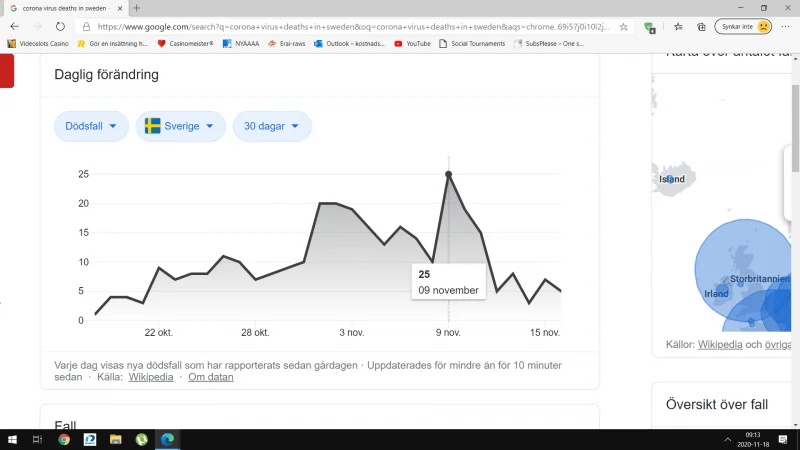Screen dimensions: 800x450
Task: Close the corona virus deaths tab
Action: [120, 8]
